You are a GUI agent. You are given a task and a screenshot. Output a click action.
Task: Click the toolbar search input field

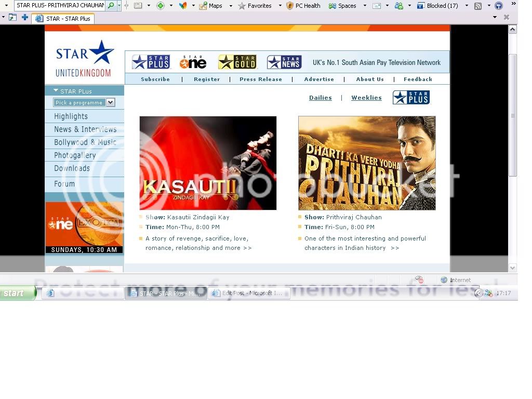(60, 5)
